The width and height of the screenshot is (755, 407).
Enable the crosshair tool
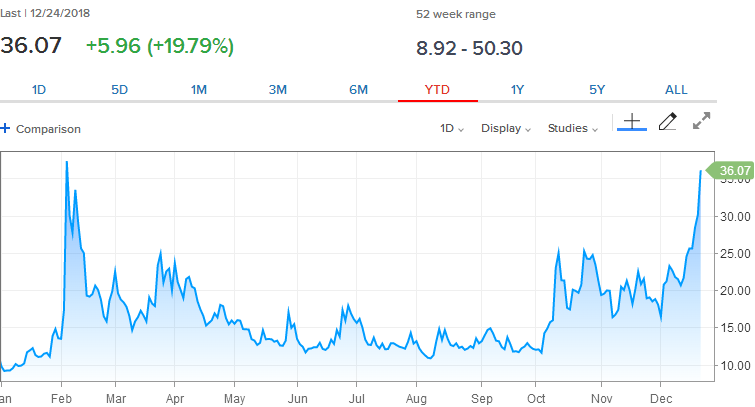click(x=631, y=122)
